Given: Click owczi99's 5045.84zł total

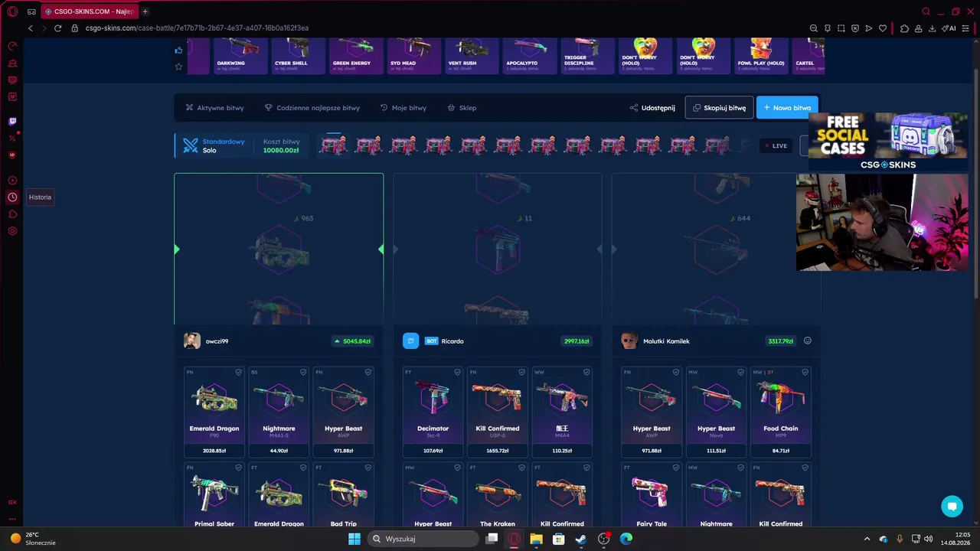Looking at the screenshot, I should pyautogui.click(x=353, y=341).
